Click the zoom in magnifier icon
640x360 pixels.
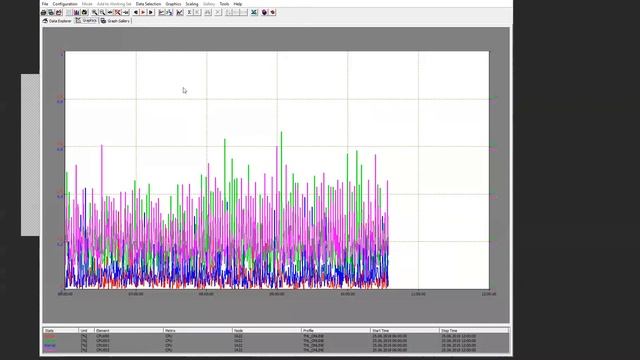pyautogui.click(x=94, y=13)
